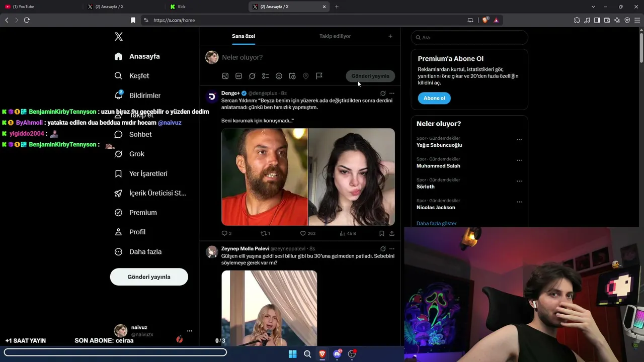
Task: Open Profil in the sidebar
Action: (x=130, y=232)
